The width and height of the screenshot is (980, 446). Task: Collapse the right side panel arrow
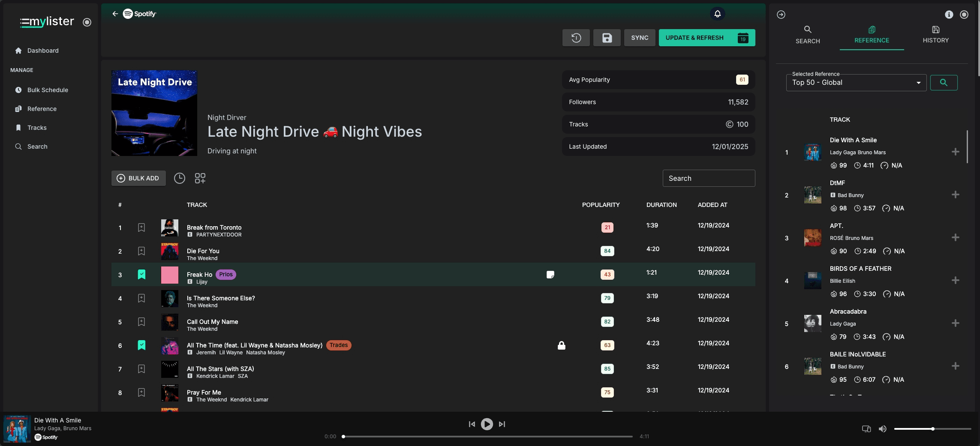781,15
